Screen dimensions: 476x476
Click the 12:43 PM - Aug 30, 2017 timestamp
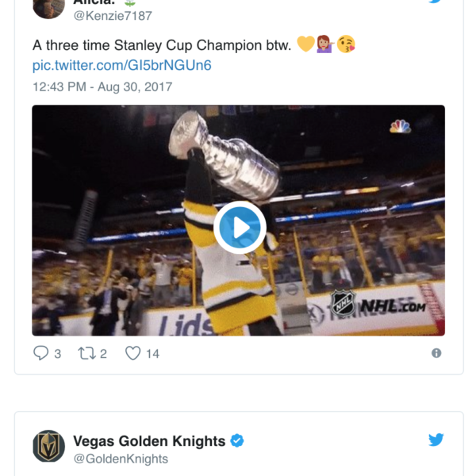[x=102, y=86]
